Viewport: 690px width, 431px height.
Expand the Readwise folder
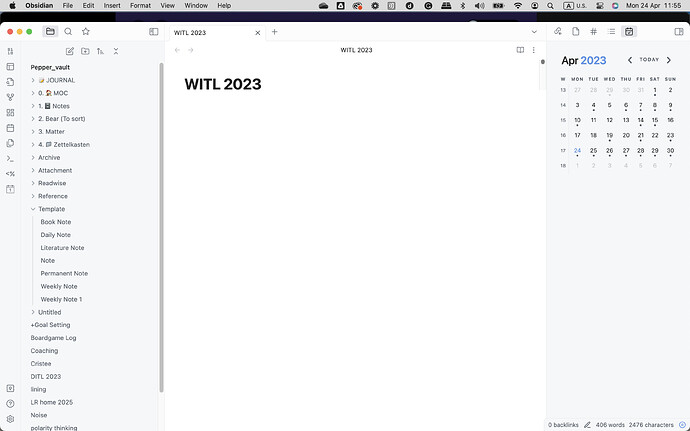coord(33,183)
